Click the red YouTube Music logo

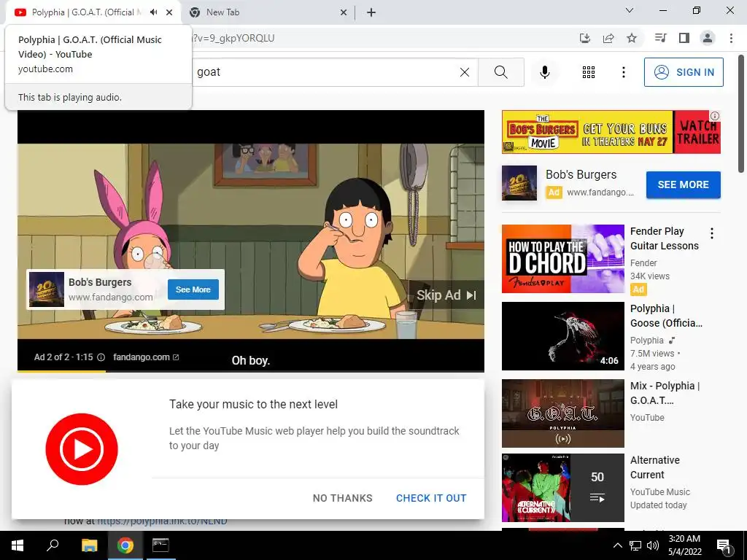click(x=82, y=449)
